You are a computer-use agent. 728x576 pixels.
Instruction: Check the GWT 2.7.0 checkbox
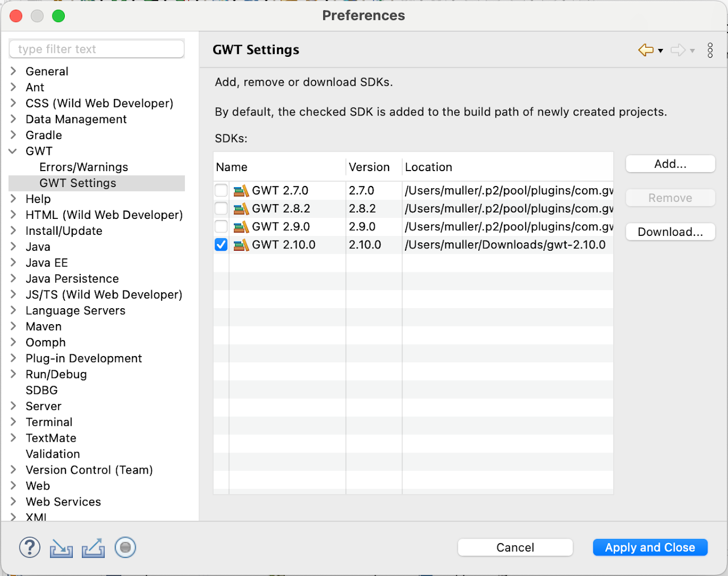click(221, 190)
